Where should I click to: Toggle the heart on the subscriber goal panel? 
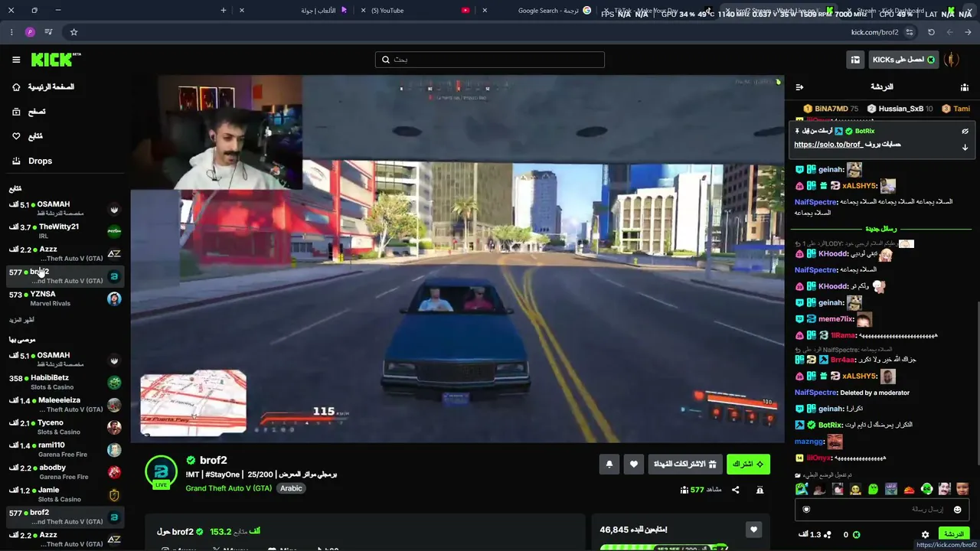(x=753, y=530)
